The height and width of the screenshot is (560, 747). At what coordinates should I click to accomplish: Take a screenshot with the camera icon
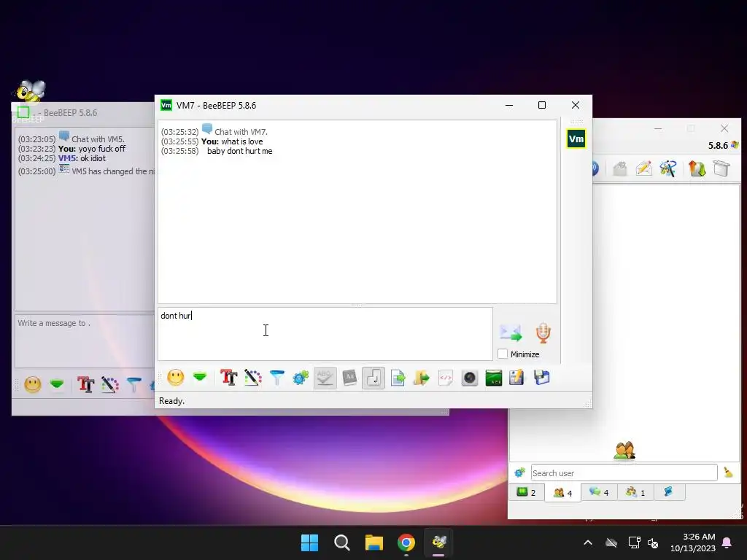(469, 378)
